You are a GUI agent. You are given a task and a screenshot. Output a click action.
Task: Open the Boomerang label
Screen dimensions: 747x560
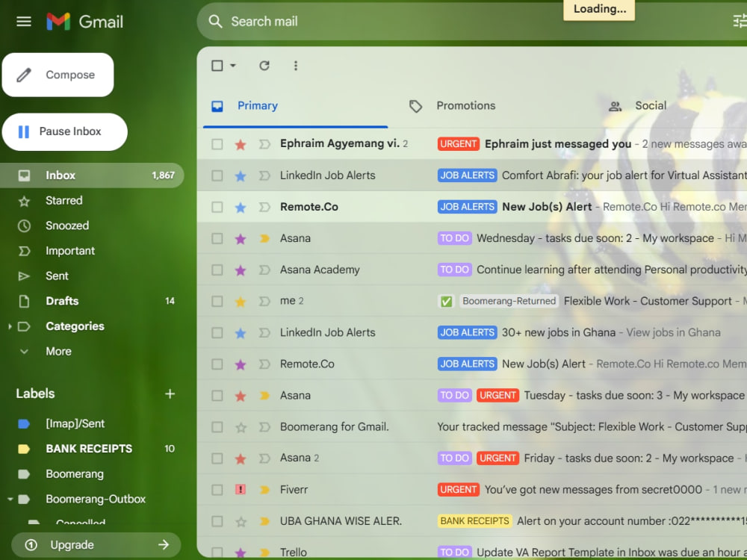(x=92, y=474)
